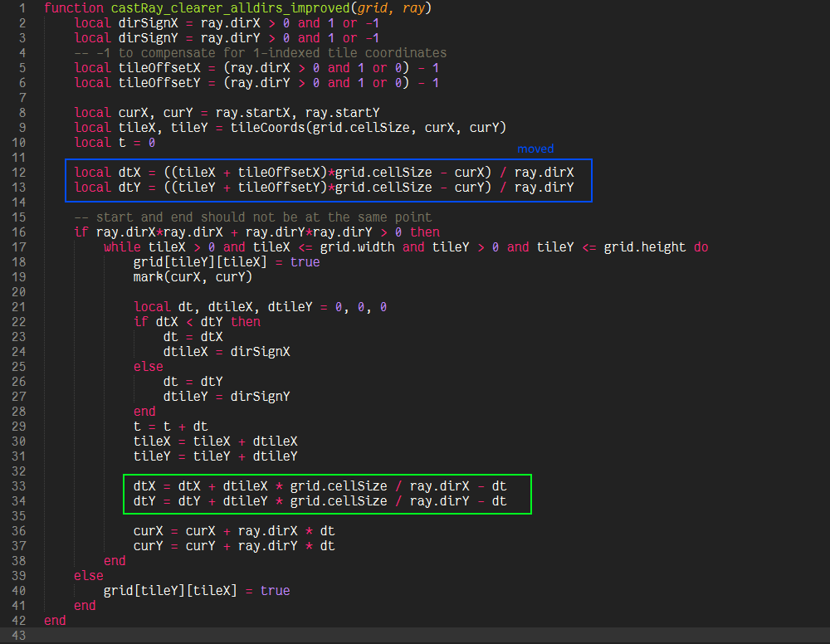
Task: Place cursor on "local t = 0"
Action: click(x=115, y=143)
